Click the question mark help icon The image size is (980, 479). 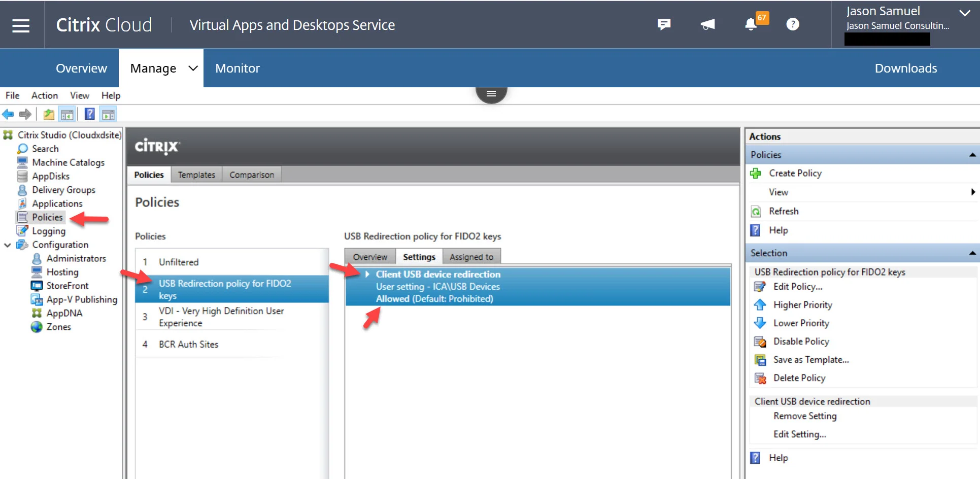(793, 24)
